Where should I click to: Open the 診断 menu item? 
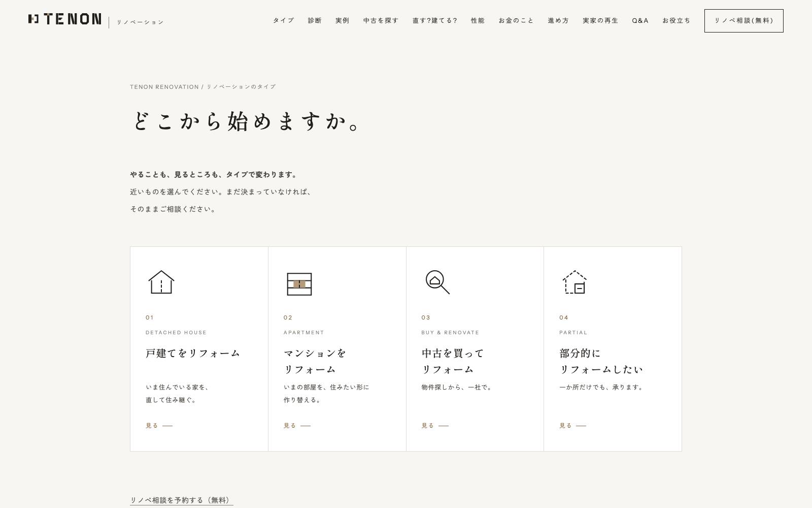click(x=315, y=21)
